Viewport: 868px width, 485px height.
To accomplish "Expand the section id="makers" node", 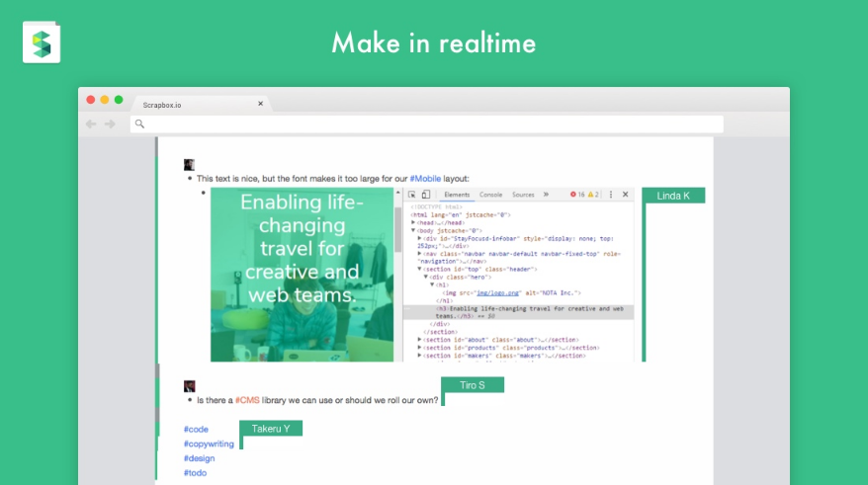I will tap(419, 356).
